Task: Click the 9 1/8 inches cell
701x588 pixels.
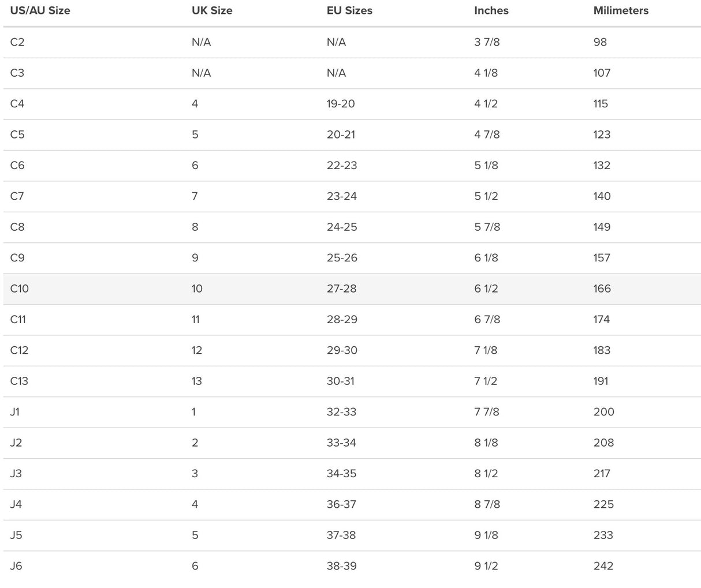Action: 486,535
